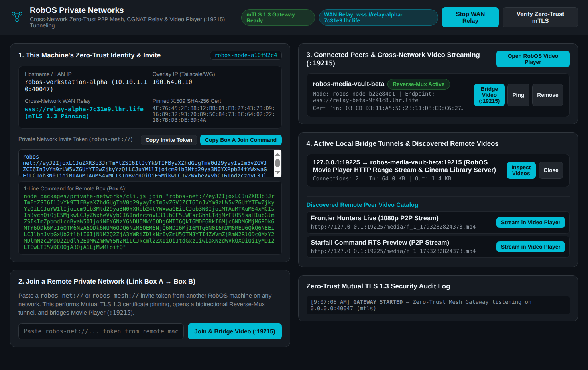Click the Overlay IP value 100.64.0.10
The height and width of the screenshot is (370, 588).
172,82
